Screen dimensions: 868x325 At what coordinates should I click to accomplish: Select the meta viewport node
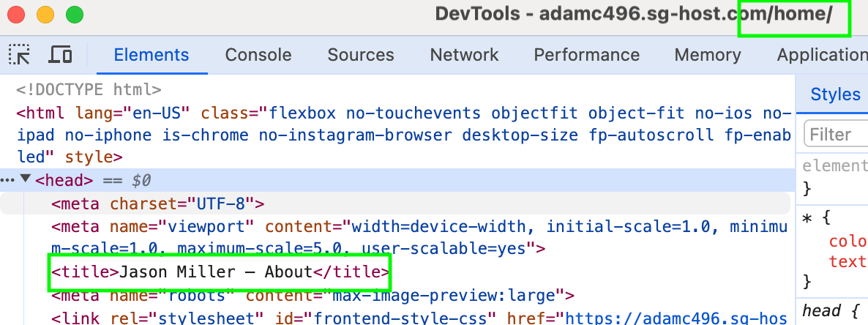[x=293, y=227]
